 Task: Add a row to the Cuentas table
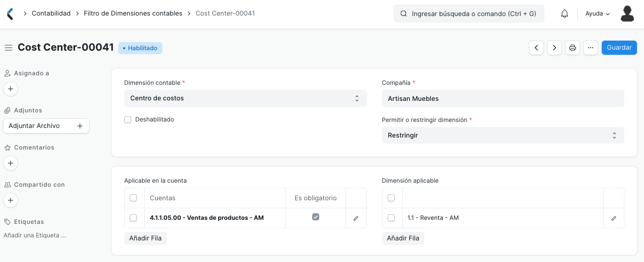click(x=145, y=238)
